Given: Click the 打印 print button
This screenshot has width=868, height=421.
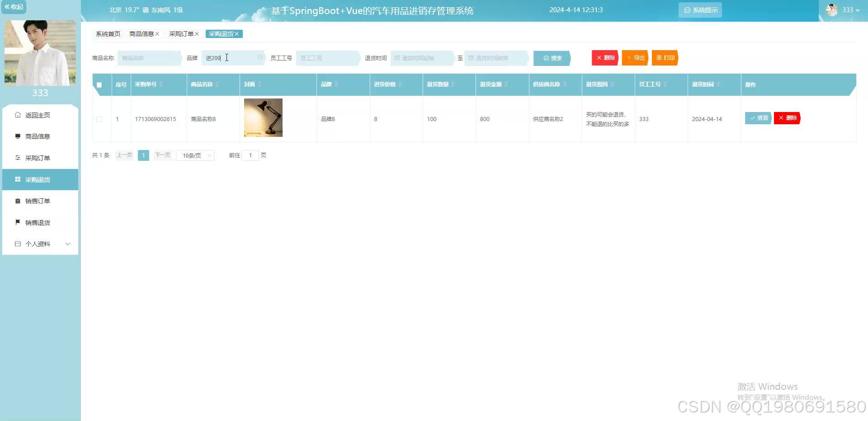Looking at the screenshot, I should 665,58.
